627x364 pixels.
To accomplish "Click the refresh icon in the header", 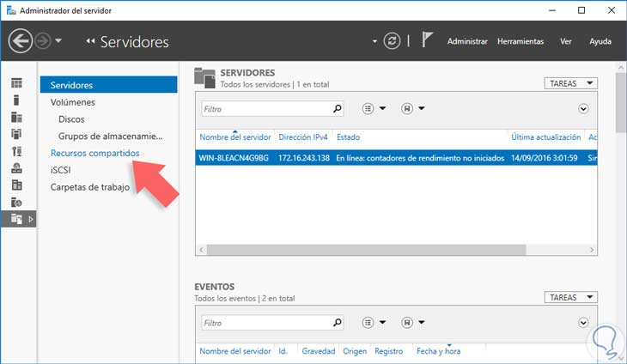I will tap(392, 40).
